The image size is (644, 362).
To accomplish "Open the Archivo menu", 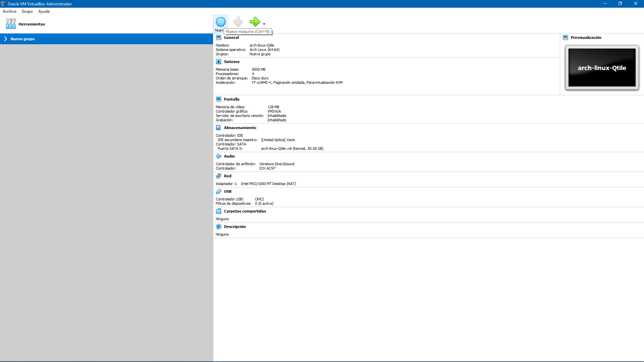I will pyautogui.click(x=9, y=11).
